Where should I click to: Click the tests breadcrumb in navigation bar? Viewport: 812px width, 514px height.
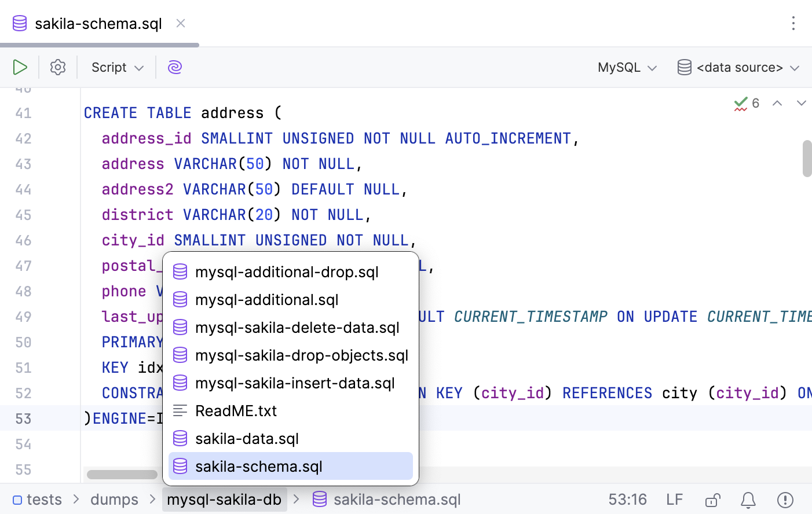44,500
